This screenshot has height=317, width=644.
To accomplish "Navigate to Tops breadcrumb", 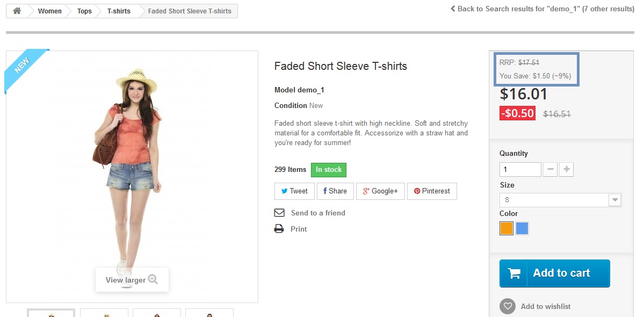I will click(84, 11).
